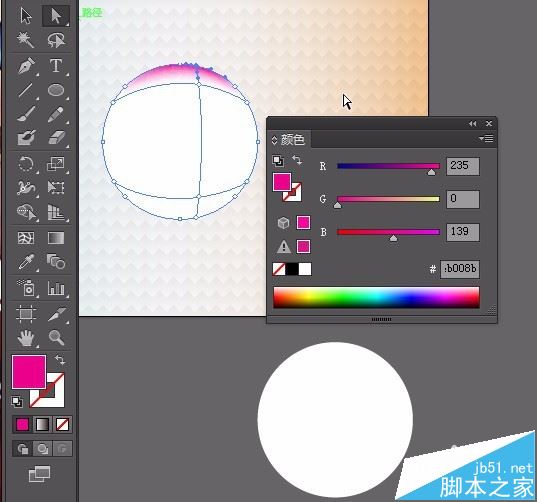Select the Selection tool (black arrow)
The image size is (537, 502).
[26, 16]
